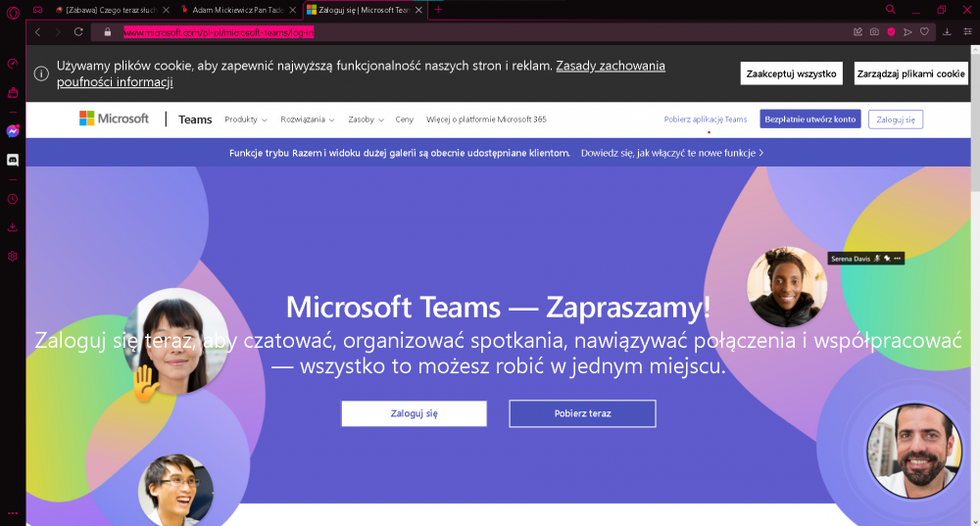980x526 pixels.
Task: Click the Serena Davis profile photo
Action: (786, 287)
